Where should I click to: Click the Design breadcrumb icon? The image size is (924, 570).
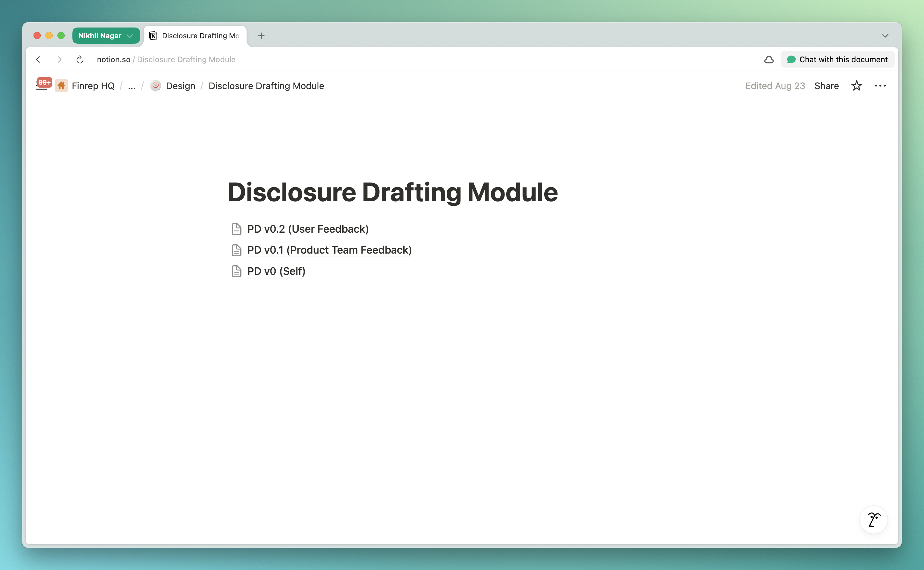point(155,86)
